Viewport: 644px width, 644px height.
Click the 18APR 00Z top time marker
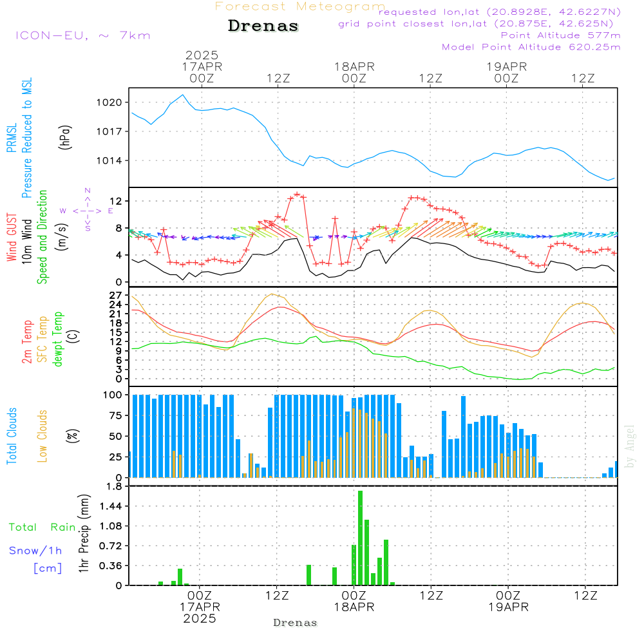click(354, 72)
